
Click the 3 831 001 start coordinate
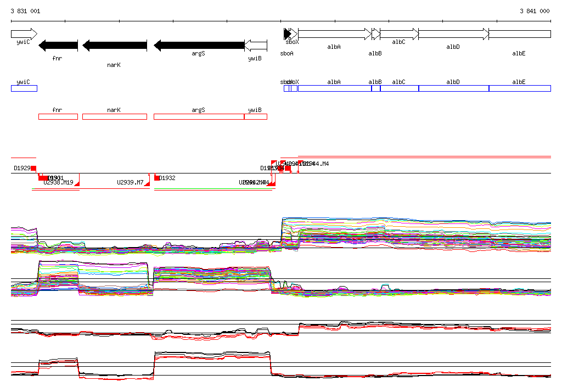[25, 11]
